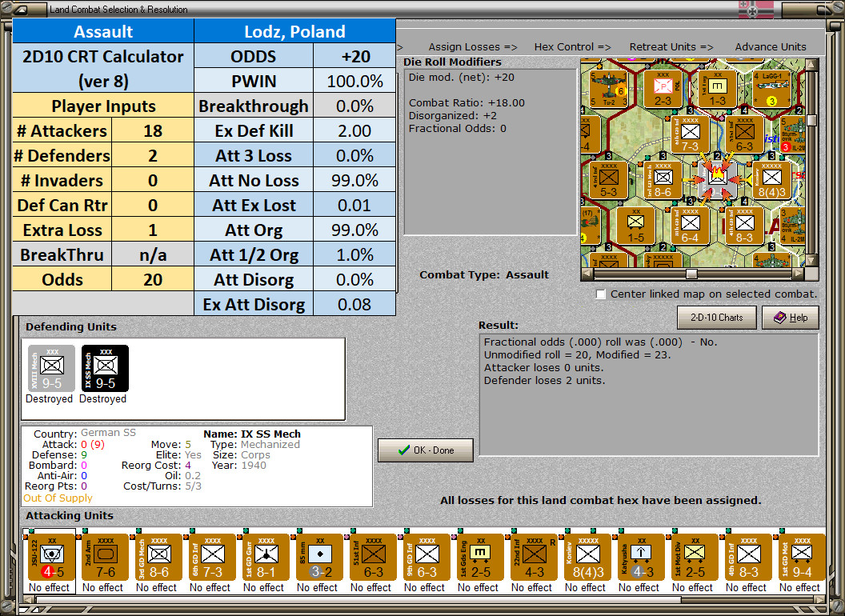Click the # Attackers value 18
Image resolution: width=845 pixels, height=616 pixels.
pos(153,131)
